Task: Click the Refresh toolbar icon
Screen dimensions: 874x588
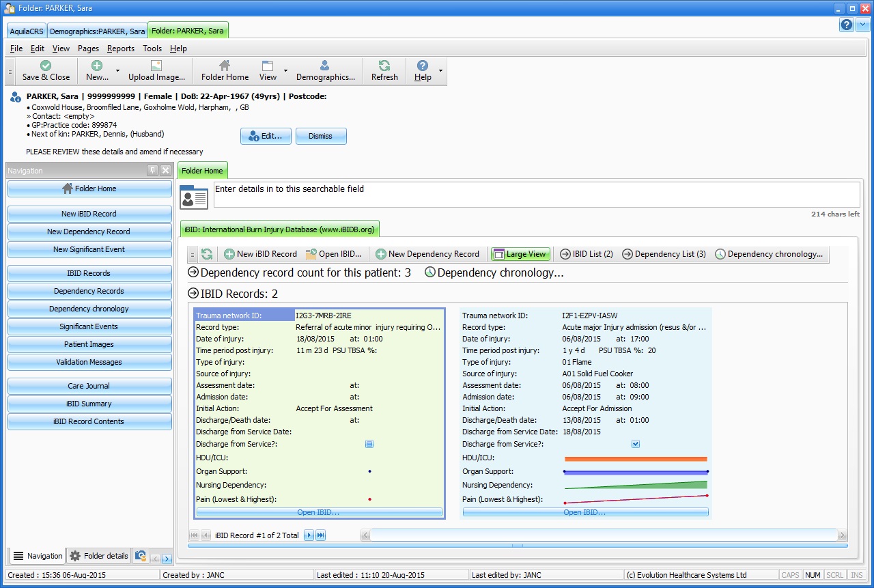Action: click(384, 66)
